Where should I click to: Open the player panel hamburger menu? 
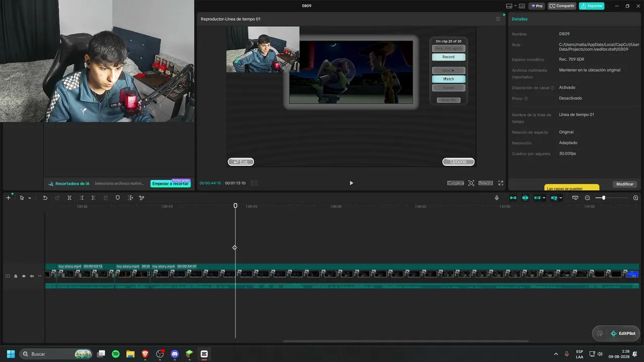pyautogui.click(x=498, y=19)
